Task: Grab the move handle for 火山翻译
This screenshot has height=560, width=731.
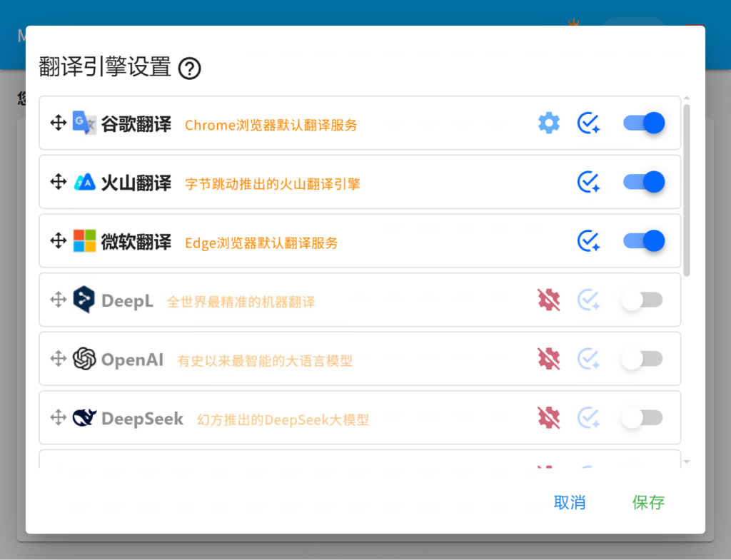Action: [x=59, y=182]
